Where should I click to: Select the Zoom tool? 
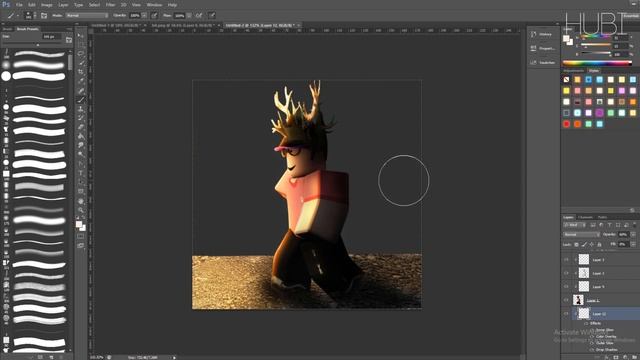point(81,210)
